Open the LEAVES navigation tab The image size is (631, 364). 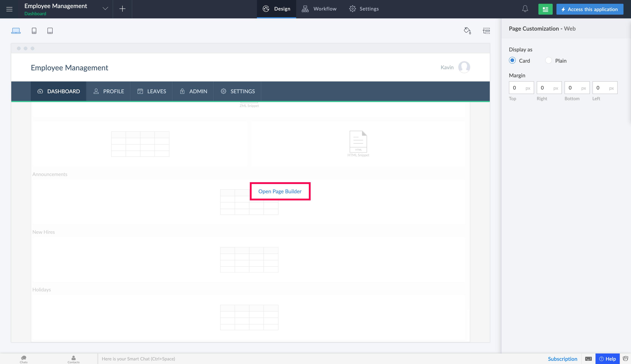click(x=151, y=91)
